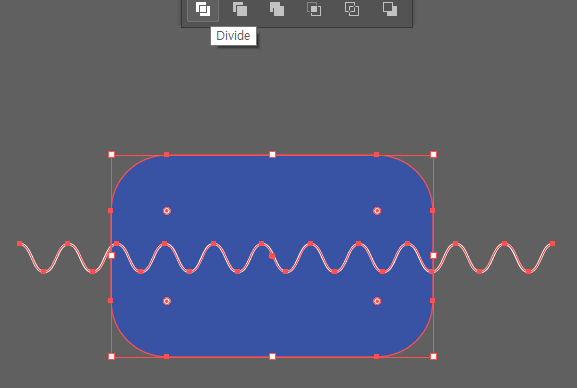
Task: Apply the Outline pathfinder operation
Action: click(352, 9)
